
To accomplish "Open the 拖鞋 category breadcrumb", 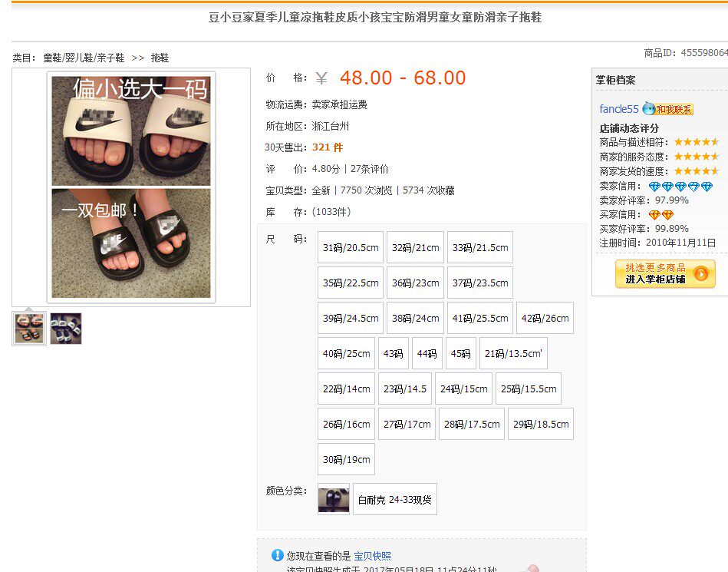I will [x=160, y=58].
